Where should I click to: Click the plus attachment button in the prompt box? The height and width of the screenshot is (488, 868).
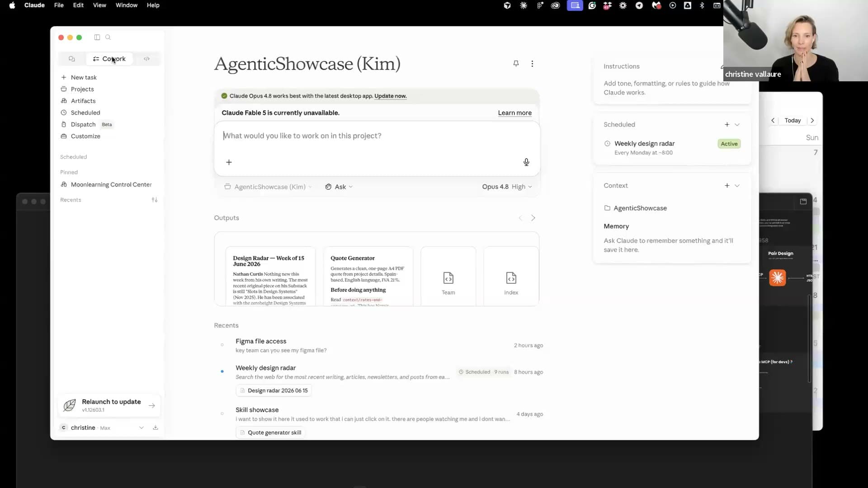[x=229, y=162]
